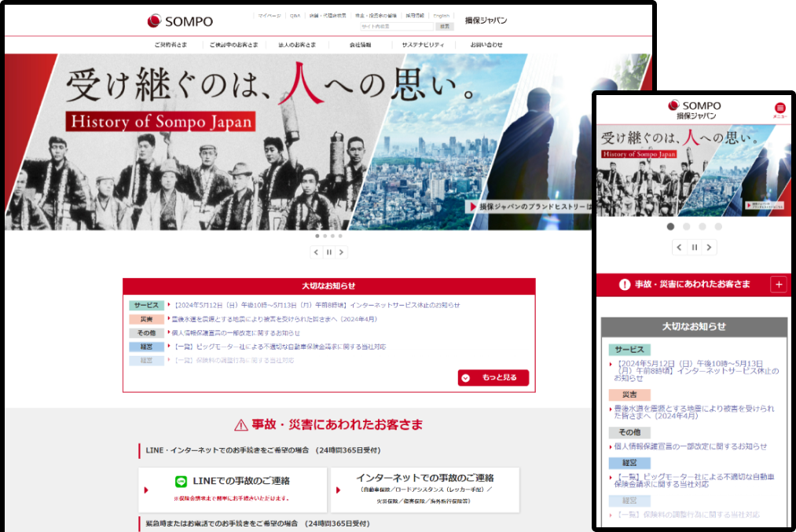Open the 採用情報 link

[415, 16]
